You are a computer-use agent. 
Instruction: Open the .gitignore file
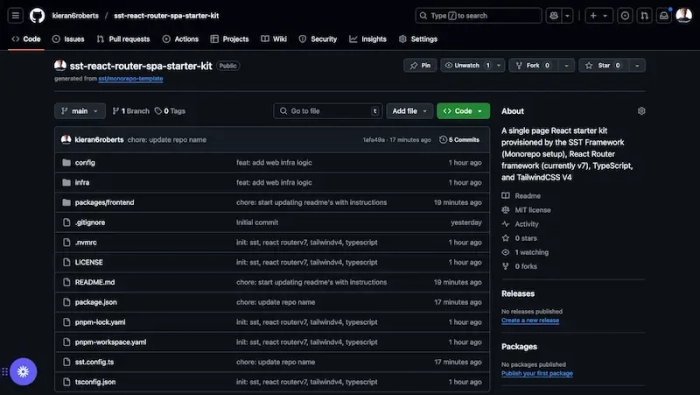[90, 223]
